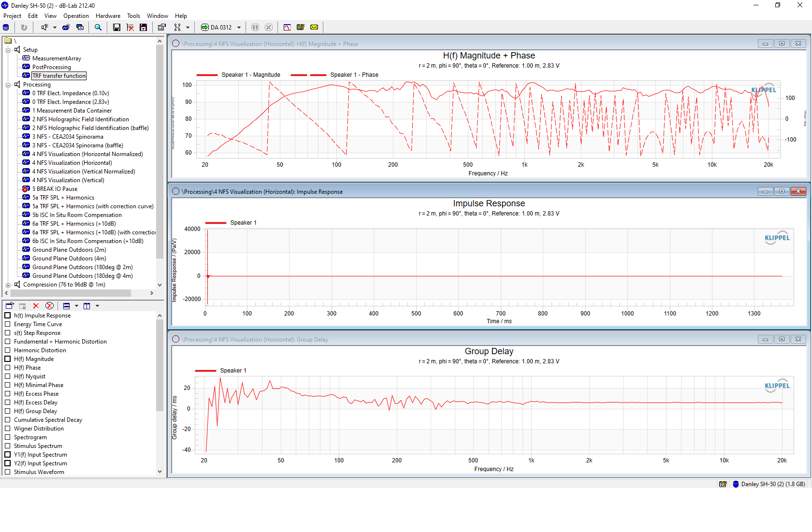This screenshot has width=812, height=532.
Task: Click the tile windows vertically icon
Action: click(87, 306)
